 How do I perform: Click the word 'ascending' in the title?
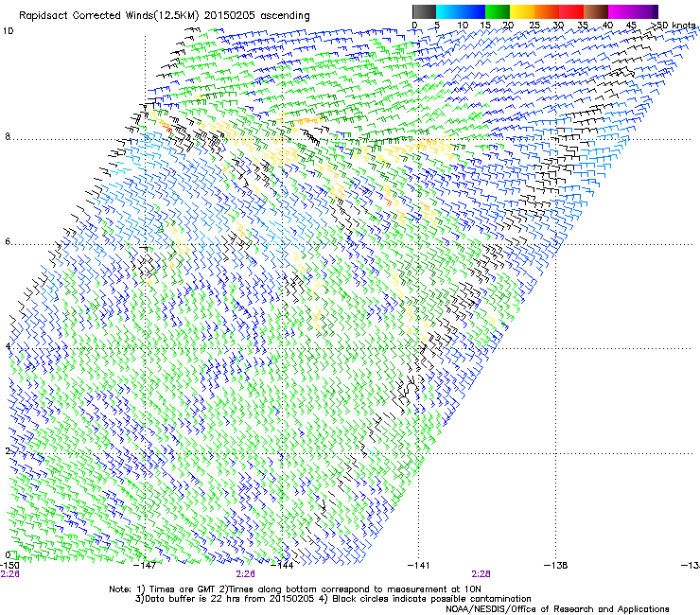tap(285, 16)
